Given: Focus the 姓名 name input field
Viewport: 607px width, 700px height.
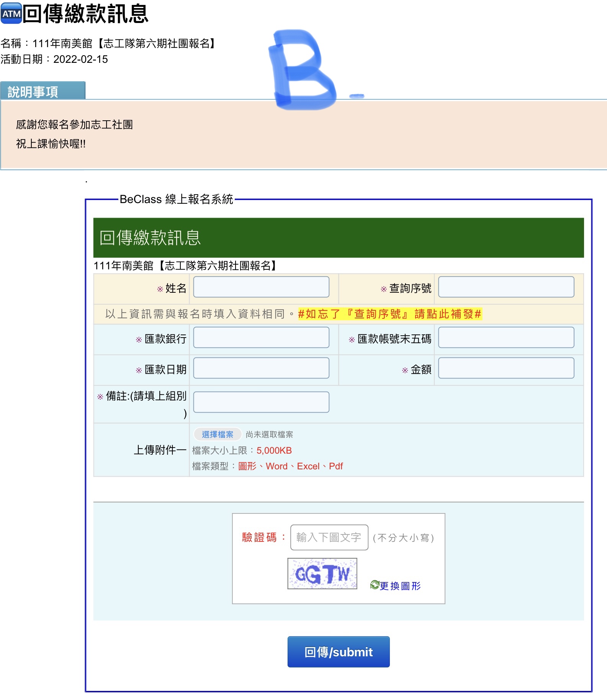Looking at the screenshot, I should click(261, 287).
